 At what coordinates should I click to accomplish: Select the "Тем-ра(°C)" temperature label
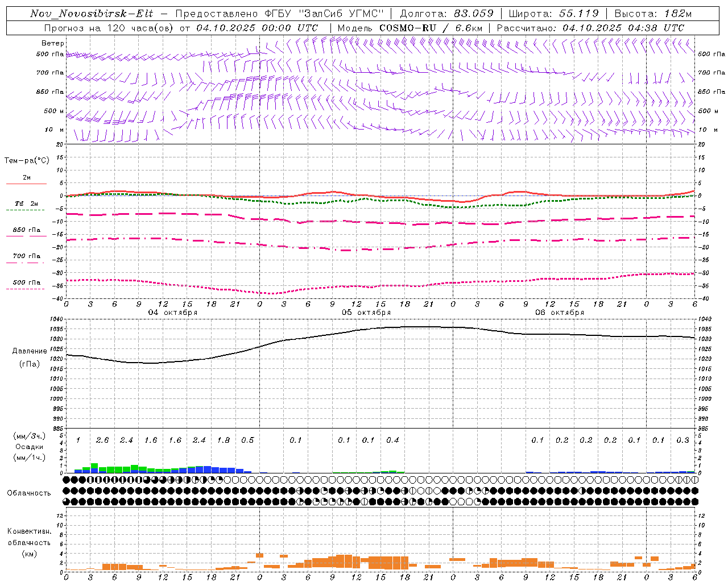(27, 161)
